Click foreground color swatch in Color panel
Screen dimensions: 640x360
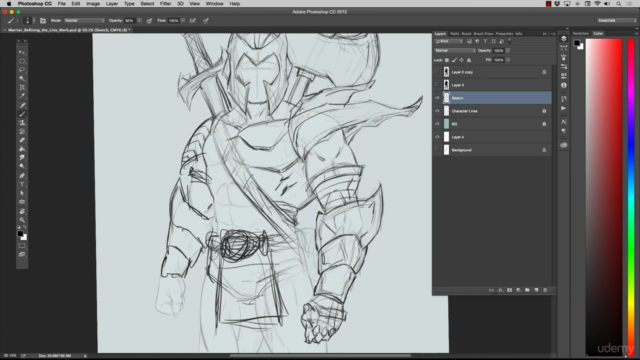tap(577, 43)
